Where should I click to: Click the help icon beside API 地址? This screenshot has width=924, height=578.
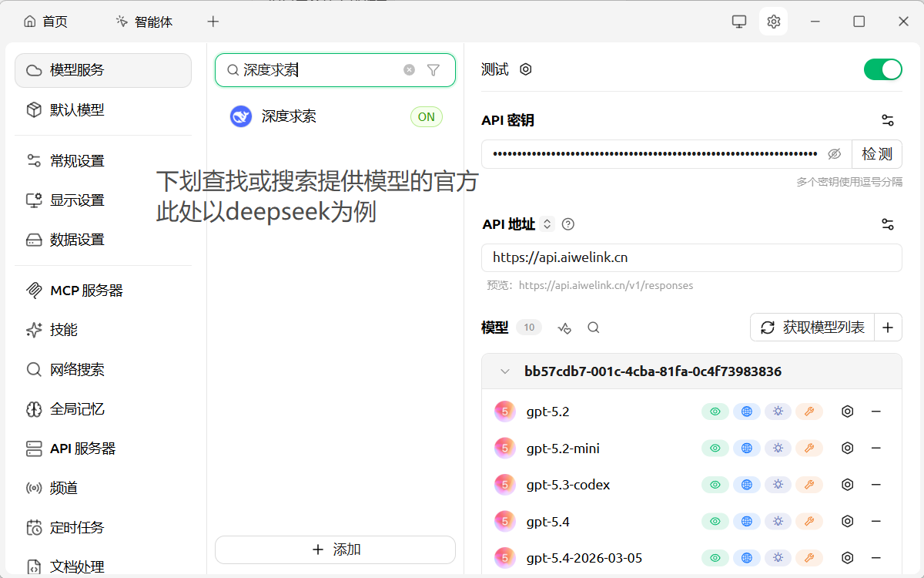(x=568, y=224)
